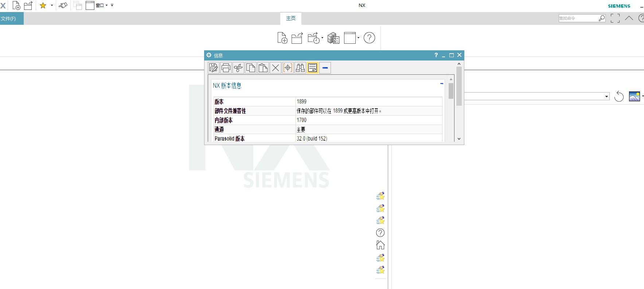Open dropdown arrow next to star icon
Viewport: 644px width, 289px height.
pyautogui.click(x=52, y=5)
